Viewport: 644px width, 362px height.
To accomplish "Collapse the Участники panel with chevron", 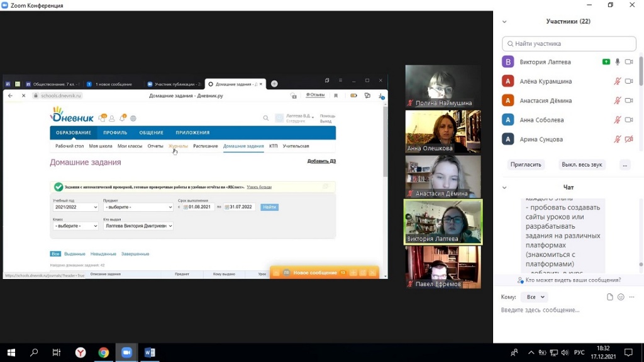I will pos(504,21).
